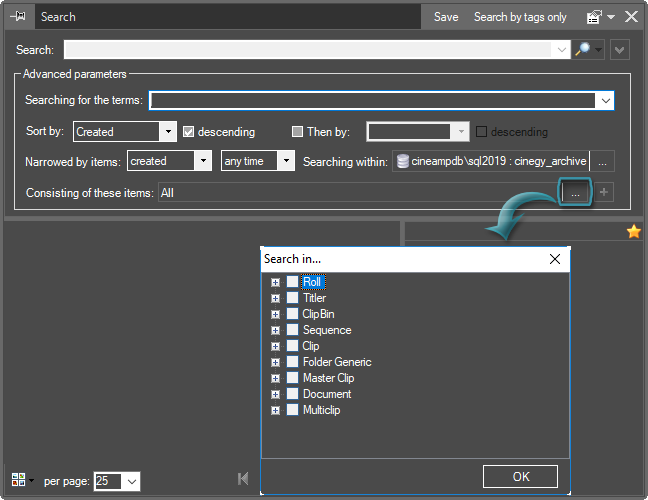648x500 pixels.
Task: Check the Folder Generic checkbox
Action: 292,362
